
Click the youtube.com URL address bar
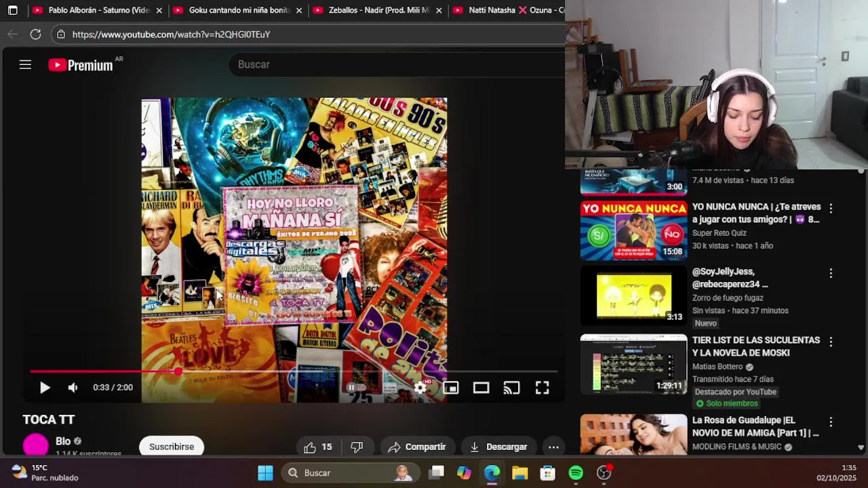tap(172, 34)
